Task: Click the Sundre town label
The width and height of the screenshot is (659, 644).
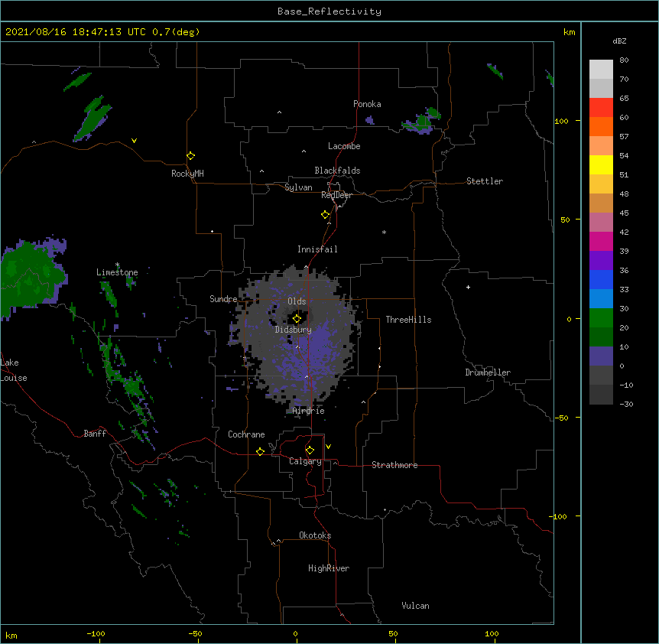Action: point(223,299)
